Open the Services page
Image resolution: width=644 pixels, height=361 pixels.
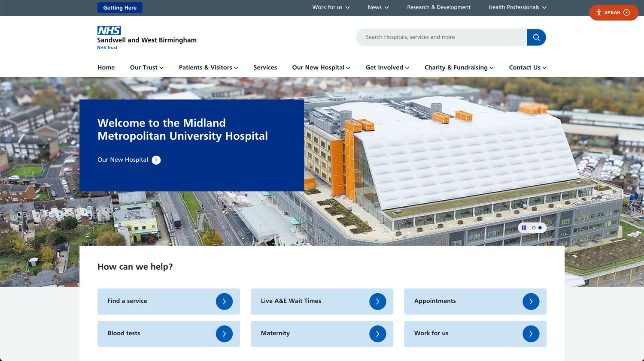click(x=265, y=68)
